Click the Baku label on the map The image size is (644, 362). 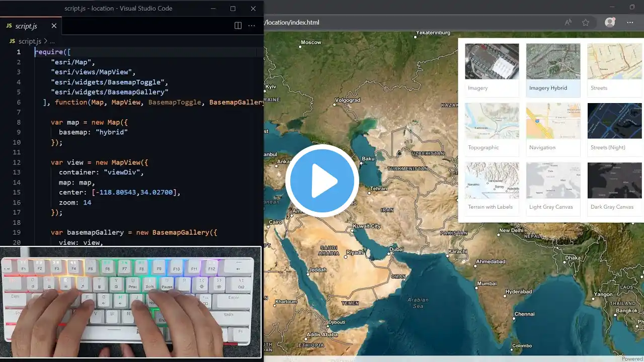[x=368, y=159]
